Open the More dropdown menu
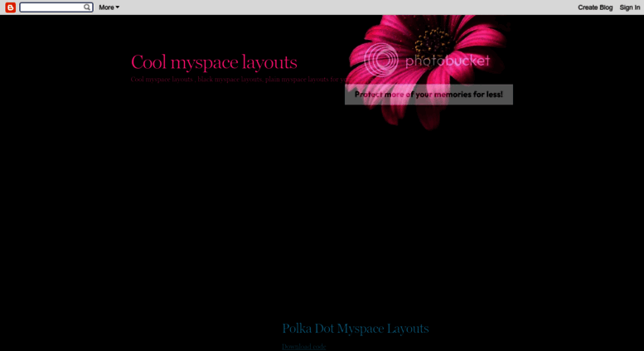Screen dimensions: 644x351 pos(109,7)
